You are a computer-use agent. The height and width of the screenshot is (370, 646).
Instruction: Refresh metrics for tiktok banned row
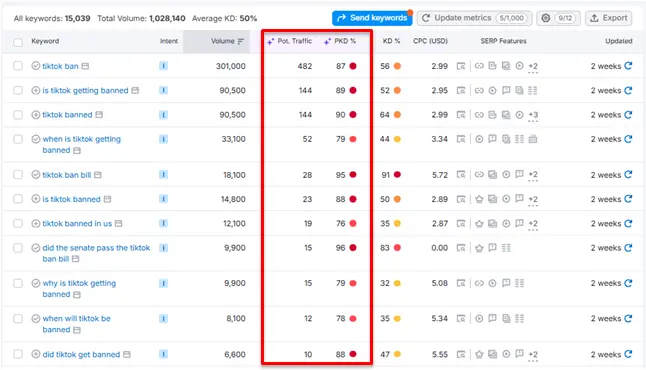tap(628, 115)
